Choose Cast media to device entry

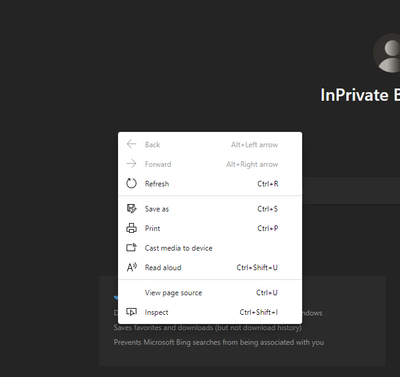coord(210,248)
